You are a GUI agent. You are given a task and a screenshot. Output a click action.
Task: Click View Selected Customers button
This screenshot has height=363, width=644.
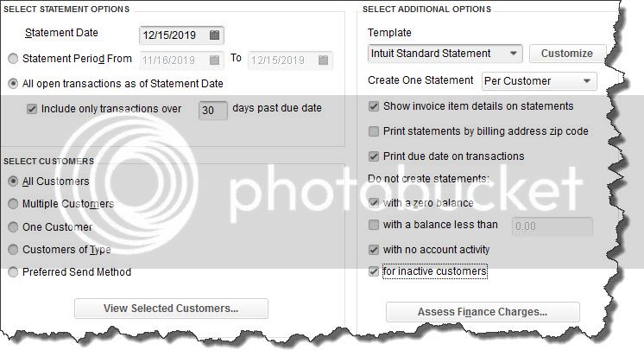[171, 309]
